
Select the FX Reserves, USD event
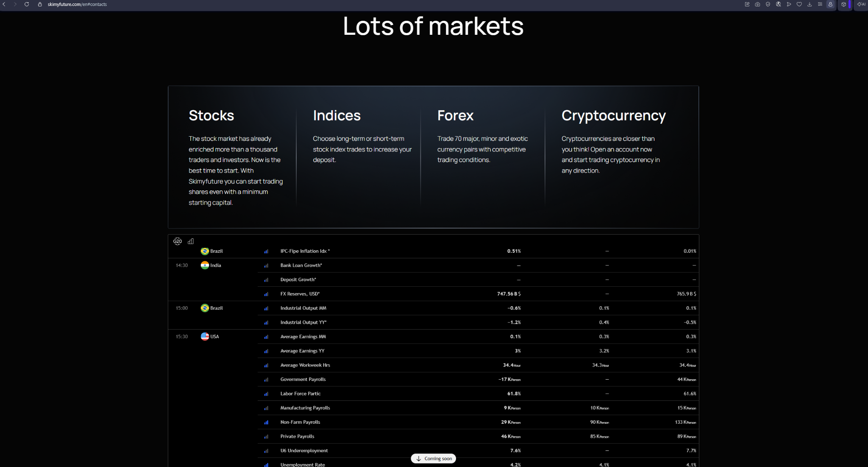(x=478, y=294)
